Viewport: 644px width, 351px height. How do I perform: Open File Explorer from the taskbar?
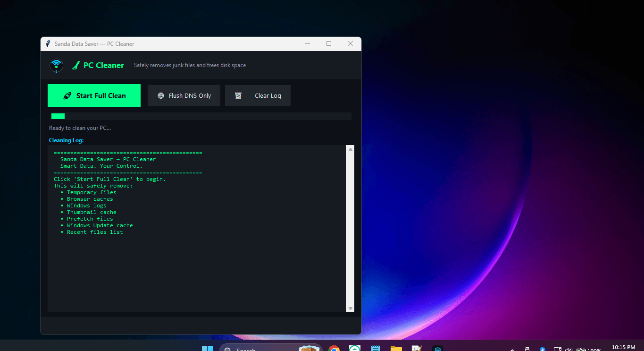[396, 349]
